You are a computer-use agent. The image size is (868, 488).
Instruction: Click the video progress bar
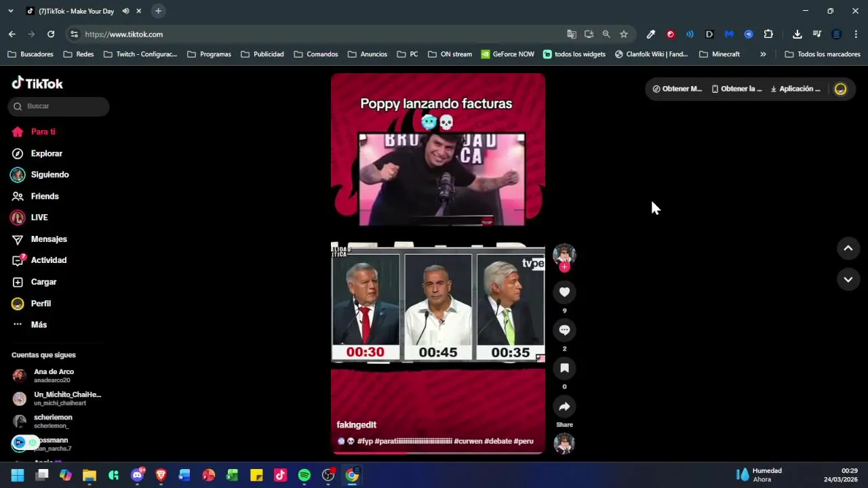tap(437, 453)
